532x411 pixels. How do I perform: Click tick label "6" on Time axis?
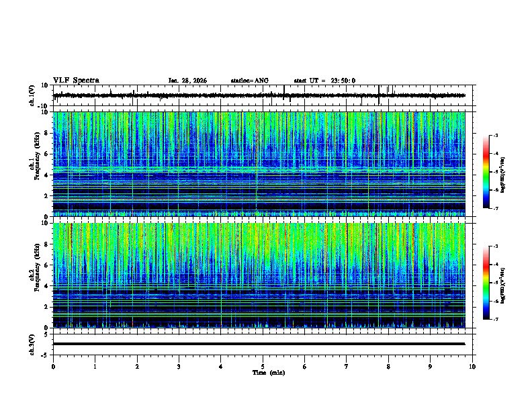(x=304, y=367)
